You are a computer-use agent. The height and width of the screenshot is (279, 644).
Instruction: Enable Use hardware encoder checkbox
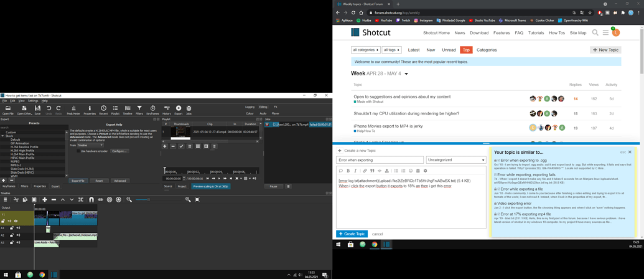point(78,151)
